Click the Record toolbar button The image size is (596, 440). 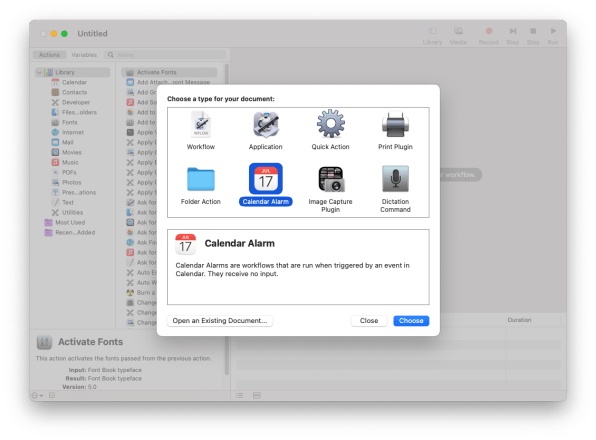click(x=488, y=36)
